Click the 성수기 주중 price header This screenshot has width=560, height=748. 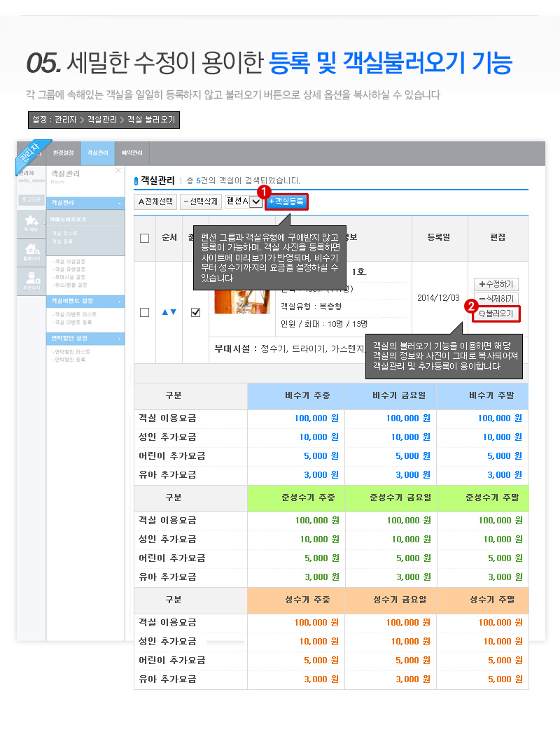295,600
